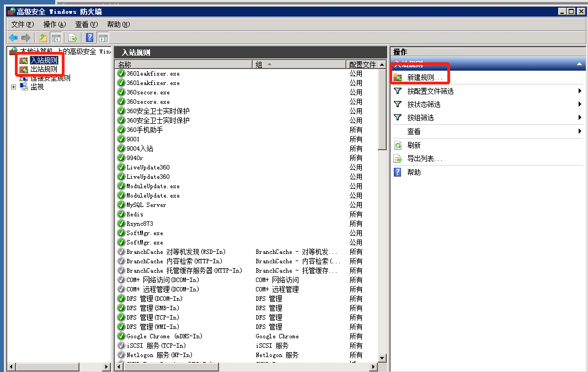Click the funnel icon beside 按配置文件筛选

tap(398, 91)
